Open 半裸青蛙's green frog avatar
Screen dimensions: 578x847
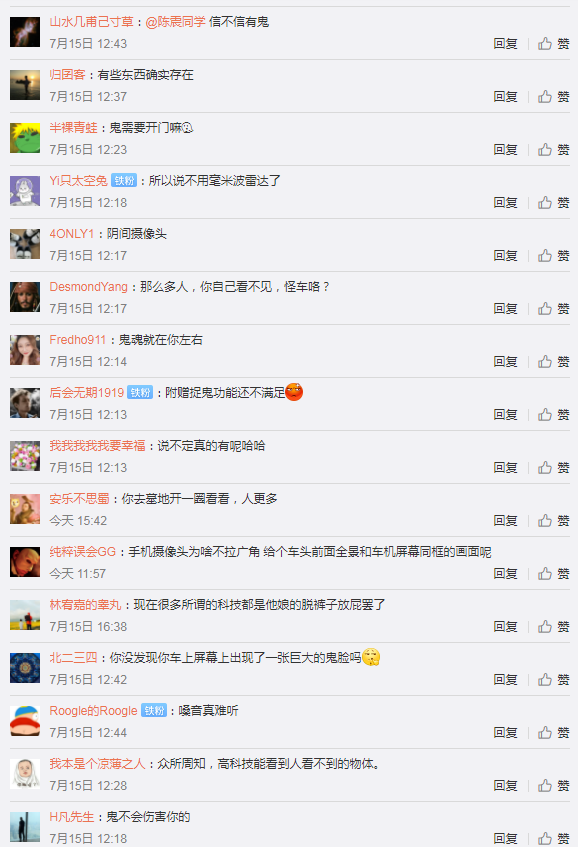click(x=25, y=138)
